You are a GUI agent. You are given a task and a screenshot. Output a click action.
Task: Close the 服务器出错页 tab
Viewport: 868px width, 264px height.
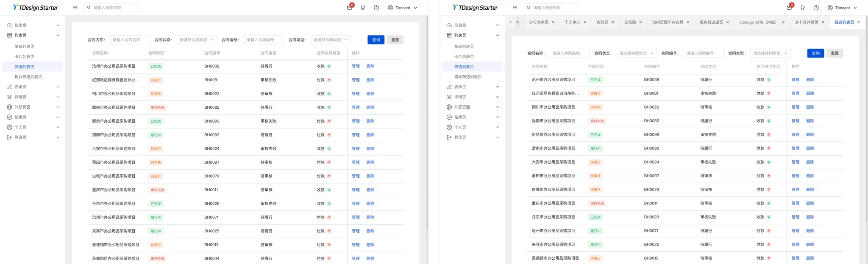click(x=728, y=22)
